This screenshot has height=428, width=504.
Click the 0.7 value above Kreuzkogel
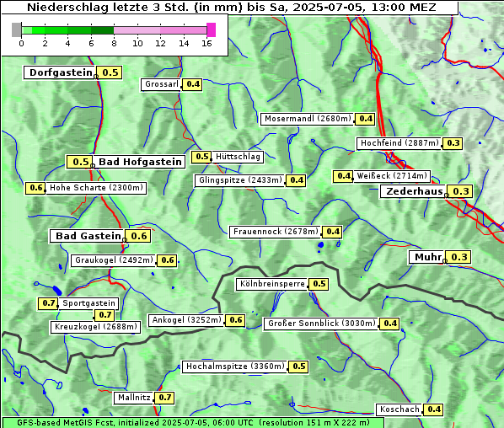[x=105, y=315]
